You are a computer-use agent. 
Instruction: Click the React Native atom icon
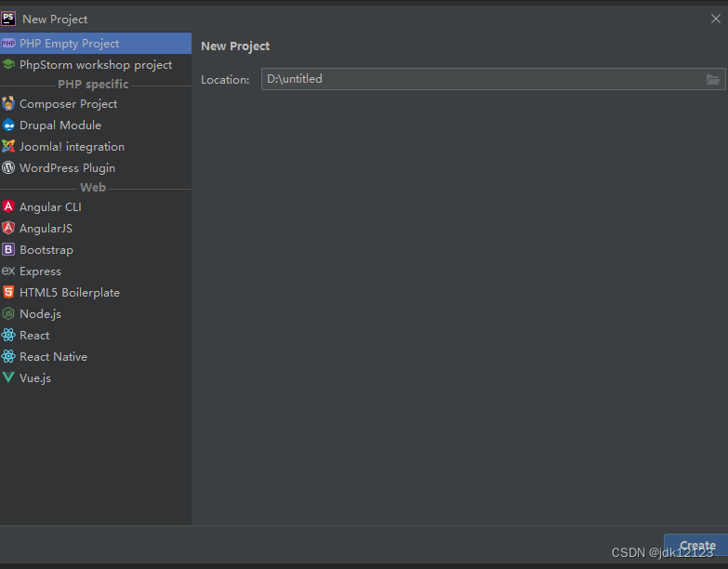point(8,356)
